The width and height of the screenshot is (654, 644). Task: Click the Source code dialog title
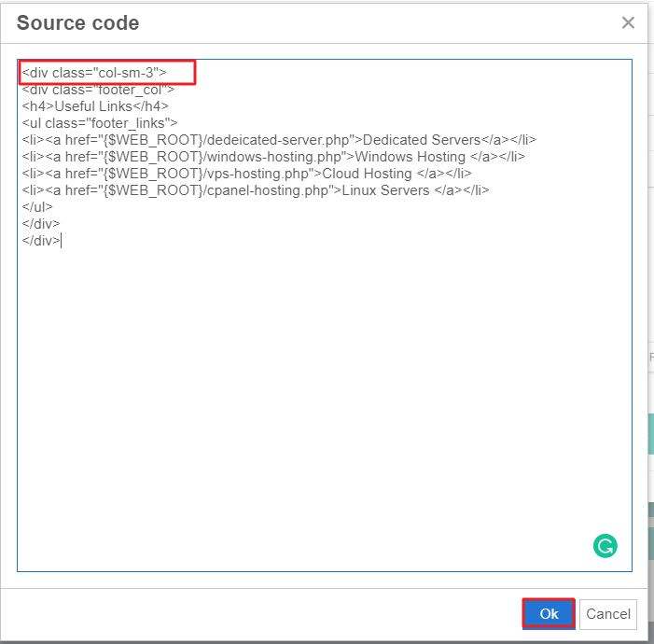click(x=77, y=23)
